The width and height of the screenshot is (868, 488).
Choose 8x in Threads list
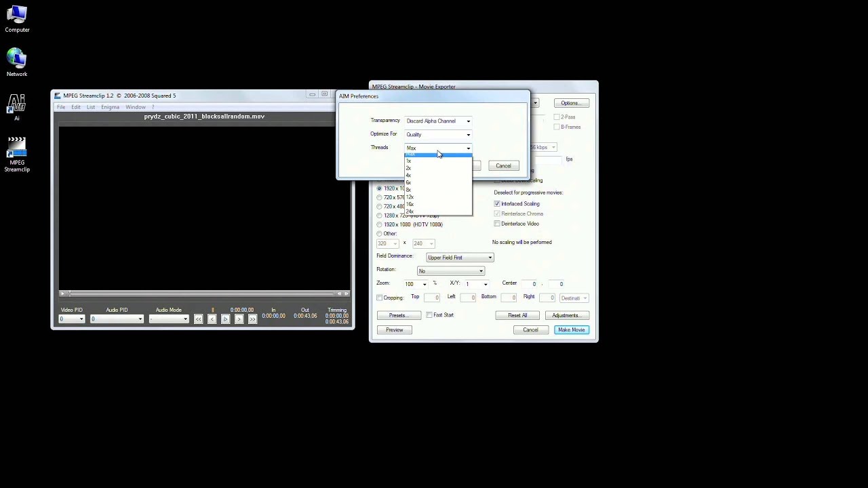[x=438, y=190]
